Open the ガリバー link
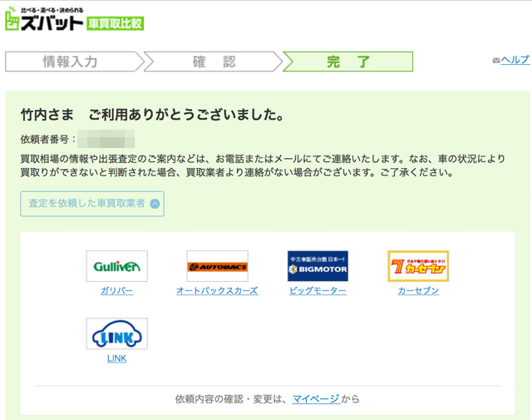Image resolution: width=532 pixels, height=420 pixels. 116,290
